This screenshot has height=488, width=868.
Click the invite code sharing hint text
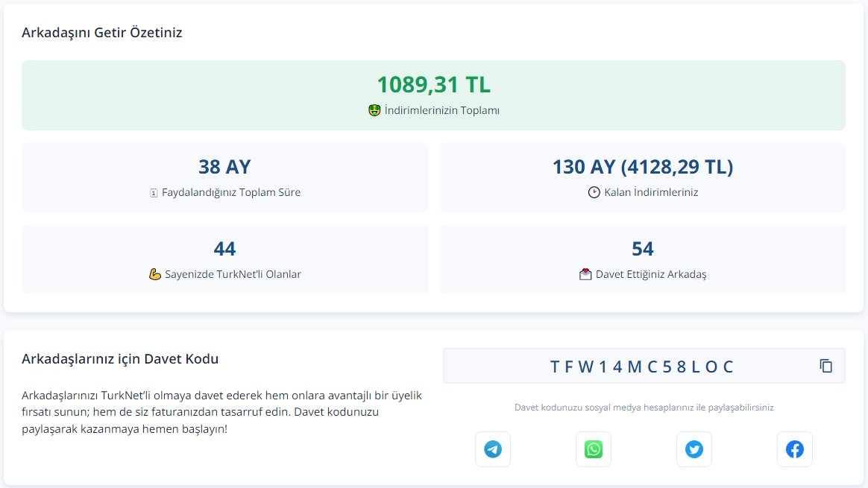coord(644,407)
